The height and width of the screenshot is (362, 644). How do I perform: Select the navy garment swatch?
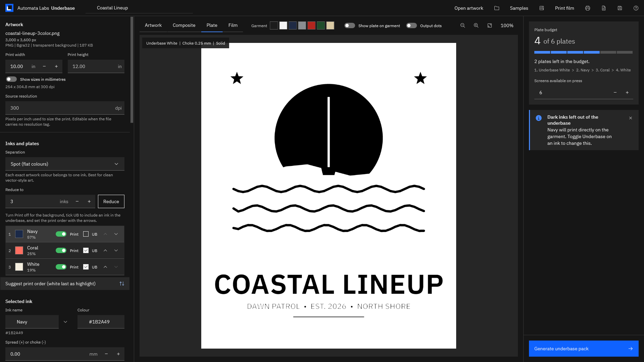293,25
